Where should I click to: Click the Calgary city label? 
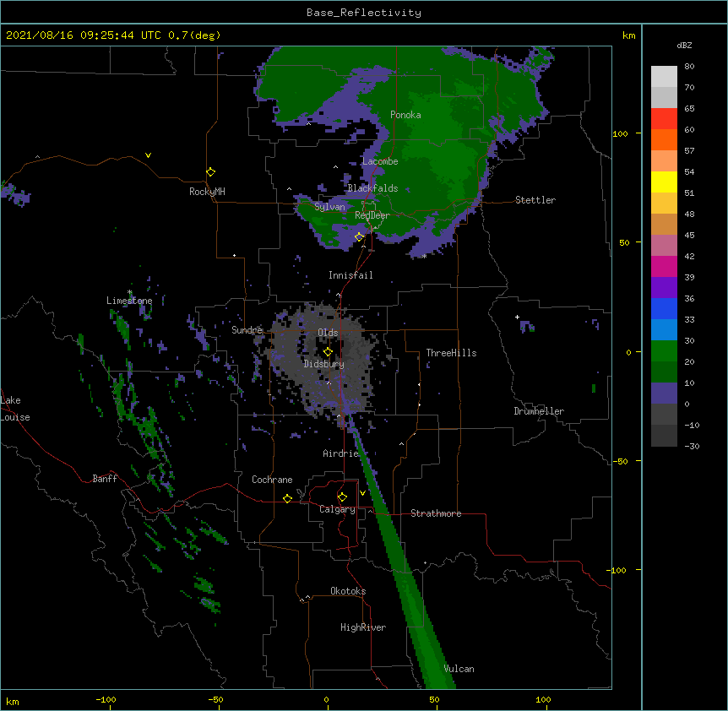coord(337,509)
